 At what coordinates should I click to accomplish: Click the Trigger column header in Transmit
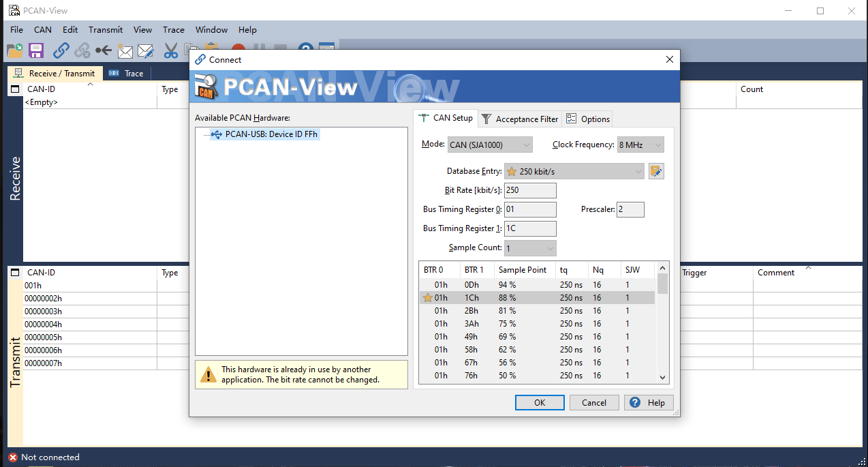pos(694,273)
